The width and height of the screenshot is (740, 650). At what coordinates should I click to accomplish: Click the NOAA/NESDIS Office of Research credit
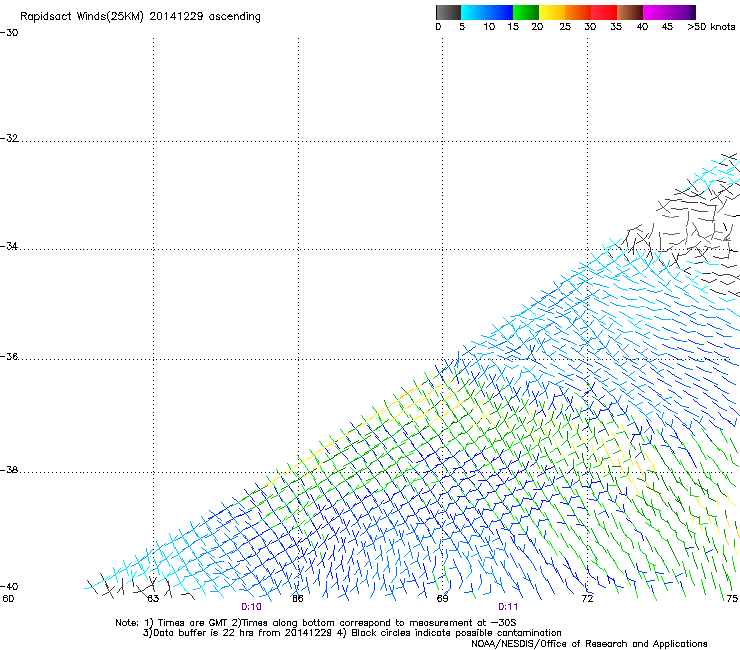[x=589, y=644]
